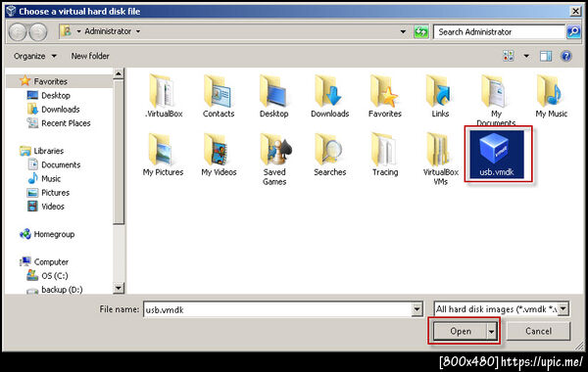
Task: Click the Open button
Action: point(461,331)
